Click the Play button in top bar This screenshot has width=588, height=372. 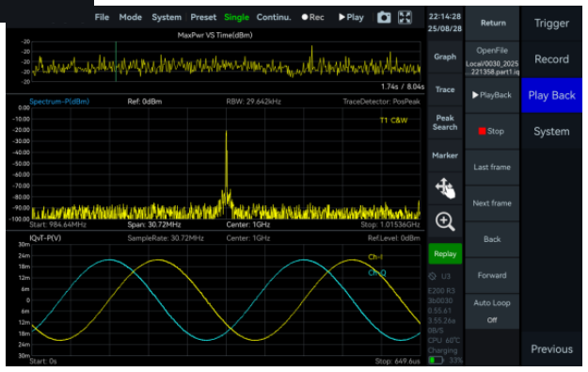[x=351, y=17]
